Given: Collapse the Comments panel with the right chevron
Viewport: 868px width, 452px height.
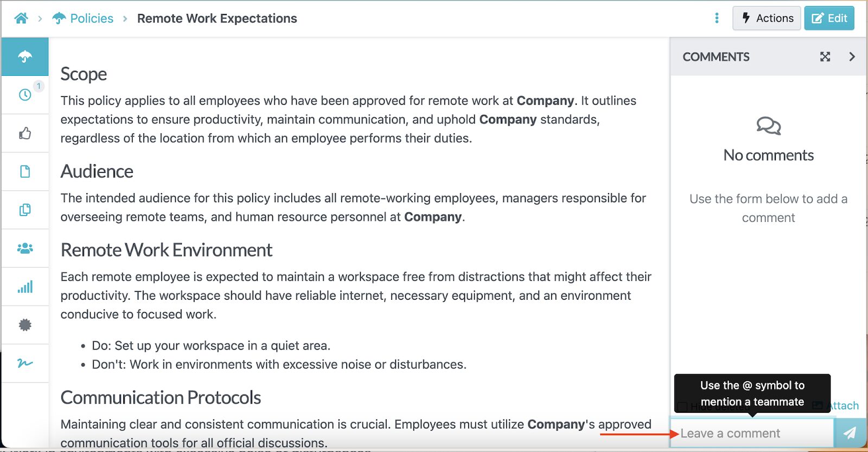Looking at the screenshot, I should click(x=852, y=56).
